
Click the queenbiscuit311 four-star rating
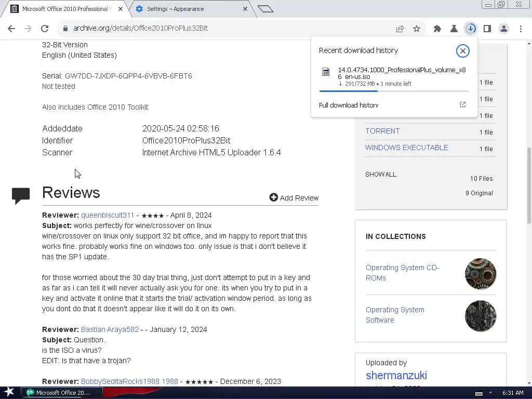point(153,216)
